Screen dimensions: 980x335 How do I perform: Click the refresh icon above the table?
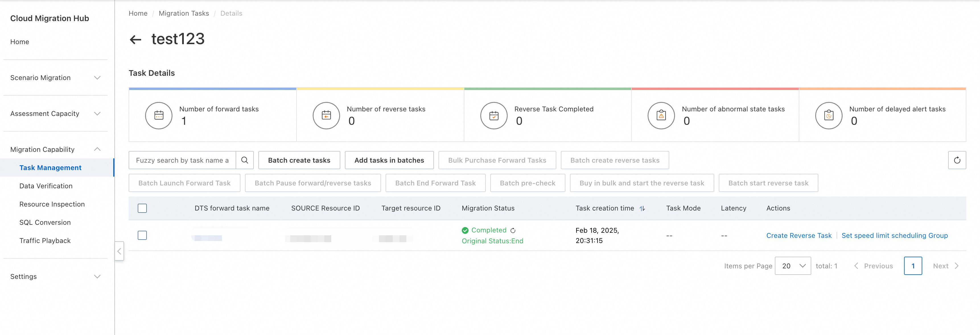(957, 160)
